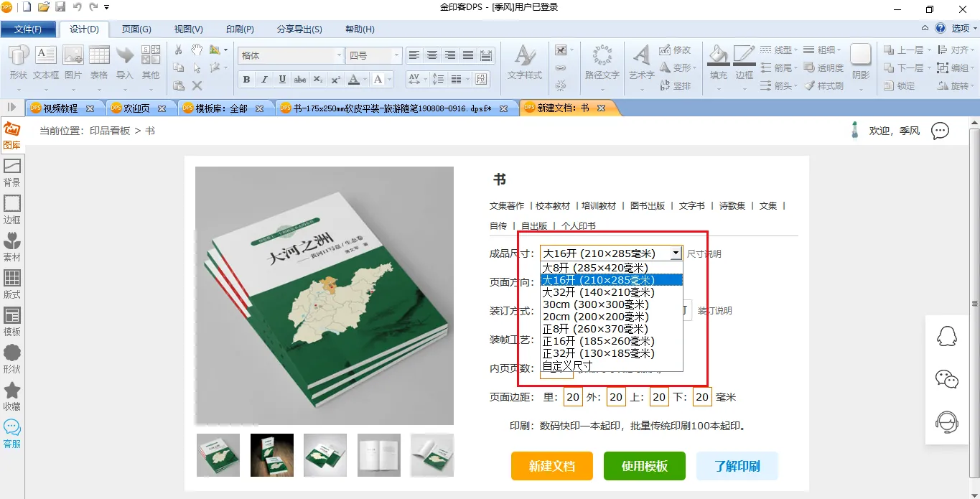Screen dimensions: 980x499
Task: Toggle center alignment
Action: click(x=432, y=55)
